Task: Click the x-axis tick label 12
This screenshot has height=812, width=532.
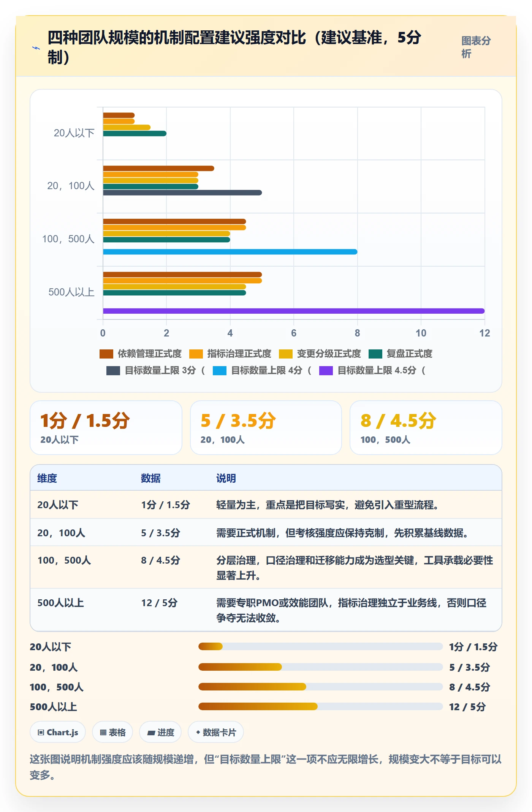Action: pyautogui.click(x=484, y=333)
